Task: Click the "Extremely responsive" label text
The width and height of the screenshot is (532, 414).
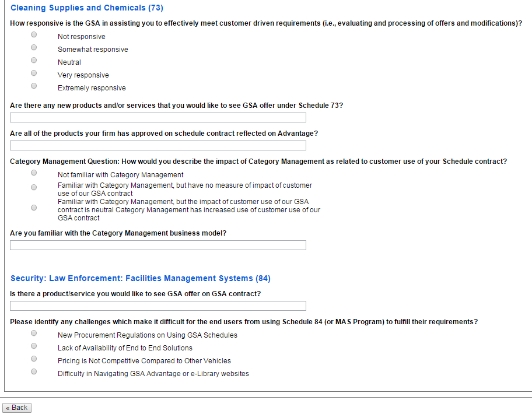Action: [92, 88]
